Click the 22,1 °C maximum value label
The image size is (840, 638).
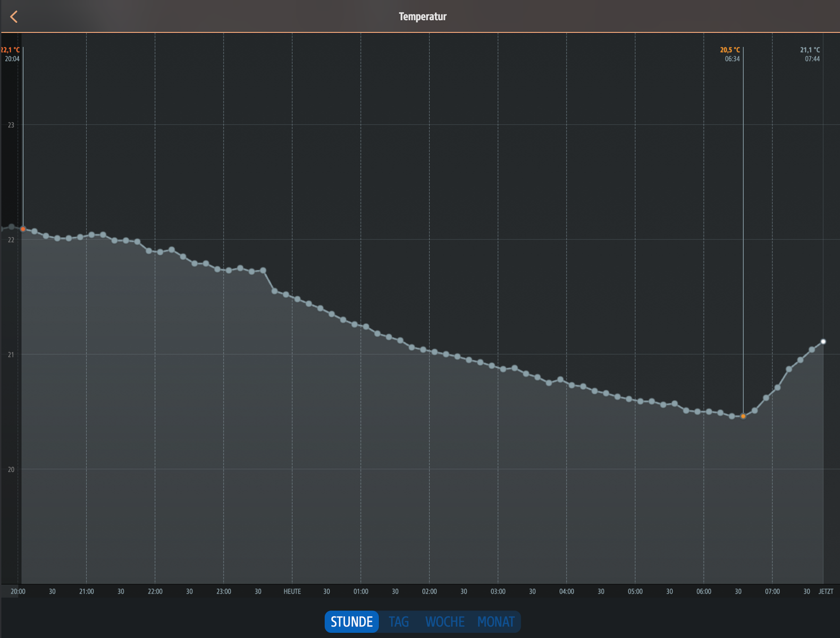click(x=11, y=50)
